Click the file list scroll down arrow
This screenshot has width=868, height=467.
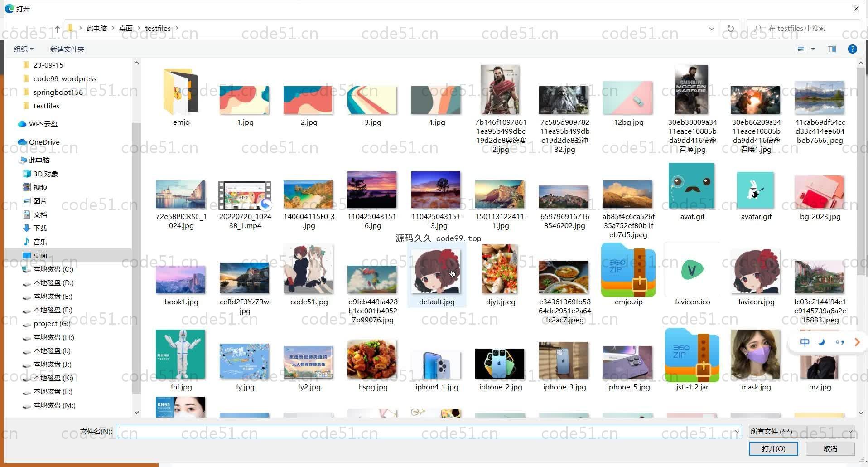[861, 413]
